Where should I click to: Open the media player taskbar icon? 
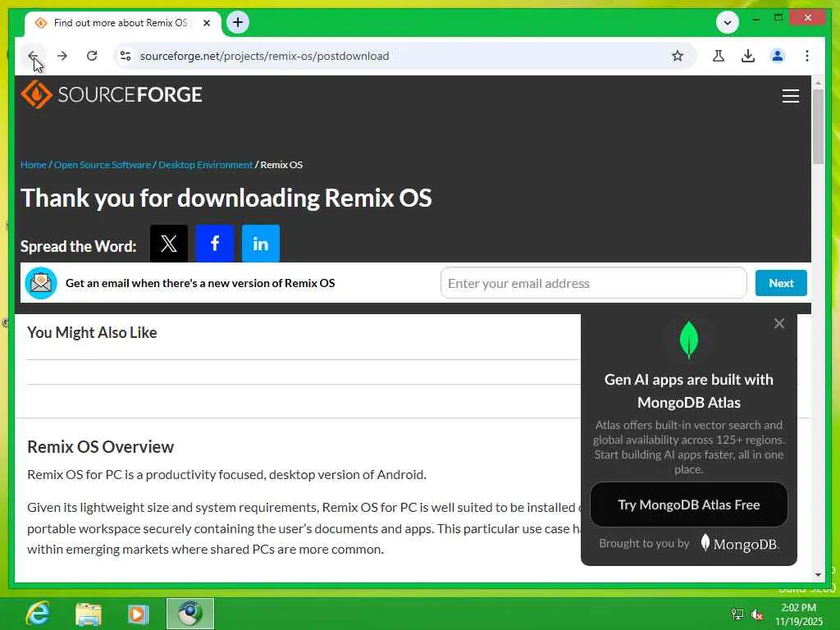(138, 614)
